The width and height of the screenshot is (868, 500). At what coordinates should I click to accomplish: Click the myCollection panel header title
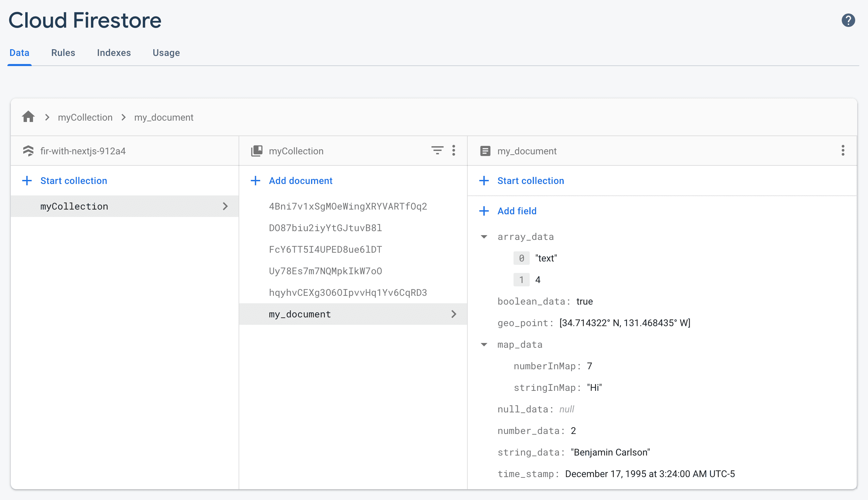[x=296, y=151]
